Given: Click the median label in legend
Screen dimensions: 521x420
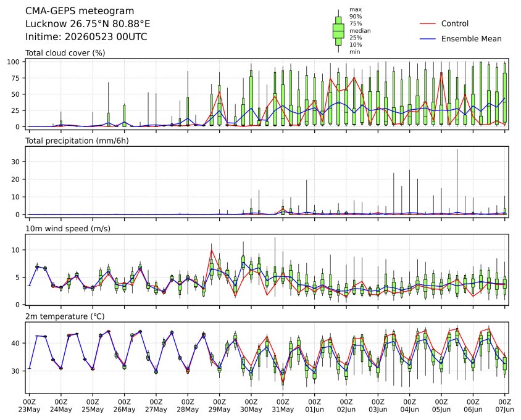Looking at the screenshot, I should [x=360, y=31].
